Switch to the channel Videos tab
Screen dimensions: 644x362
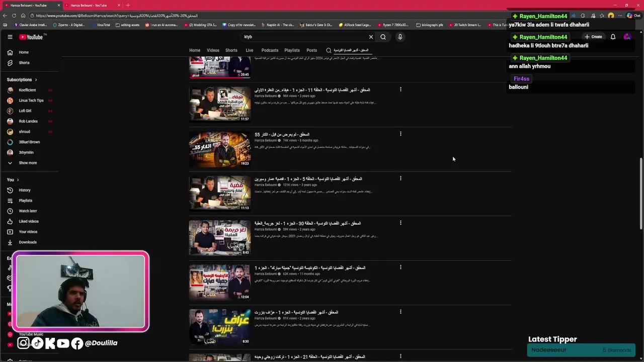213,50
